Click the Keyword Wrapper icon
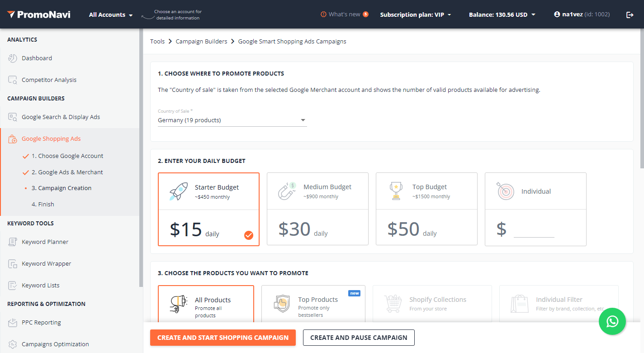This screenshot has width=644, height=353. pyautogui.click(x=13, y=263)
